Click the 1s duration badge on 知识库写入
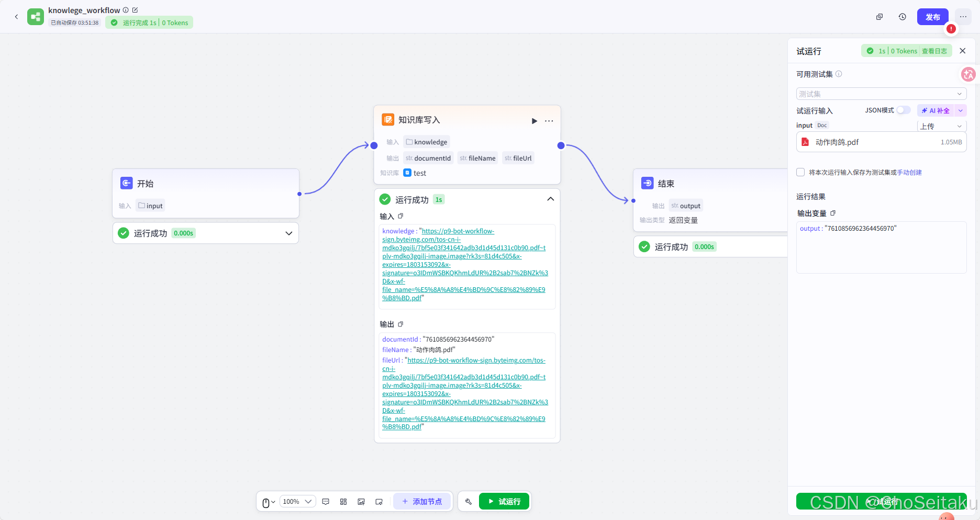The image size is (980, 520). 439,199
